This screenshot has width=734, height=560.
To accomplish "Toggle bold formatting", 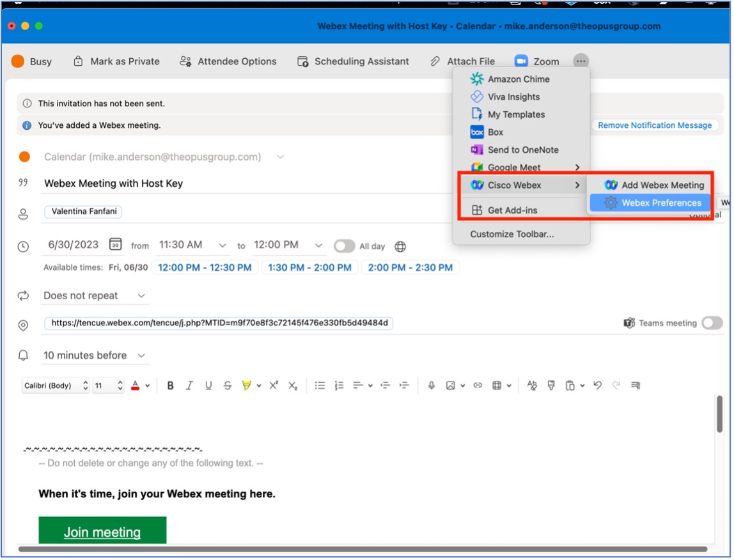I will [x=170, y=386].
